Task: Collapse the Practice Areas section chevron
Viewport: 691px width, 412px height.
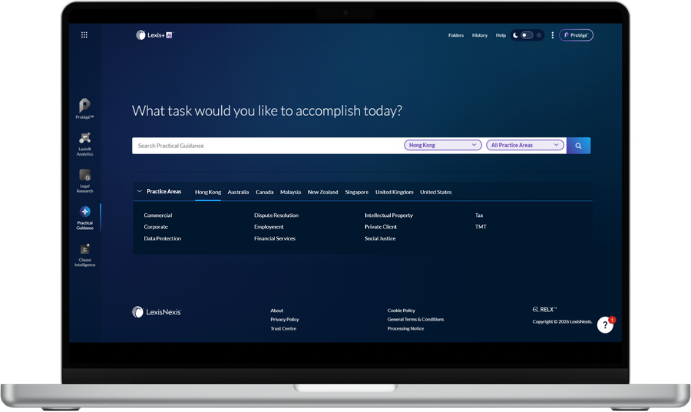Action: pos(139,191)
